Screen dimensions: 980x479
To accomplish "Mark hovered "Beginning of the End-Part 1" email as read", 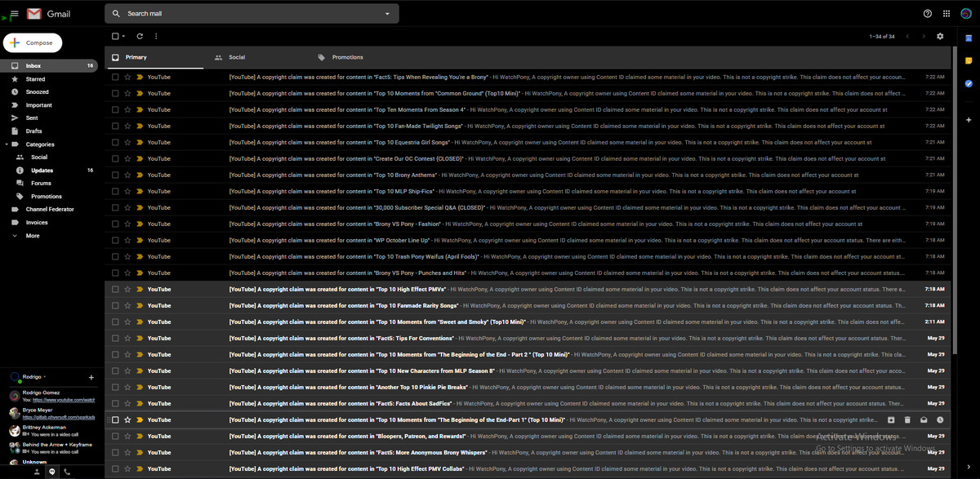I will [x=924, y=419].
